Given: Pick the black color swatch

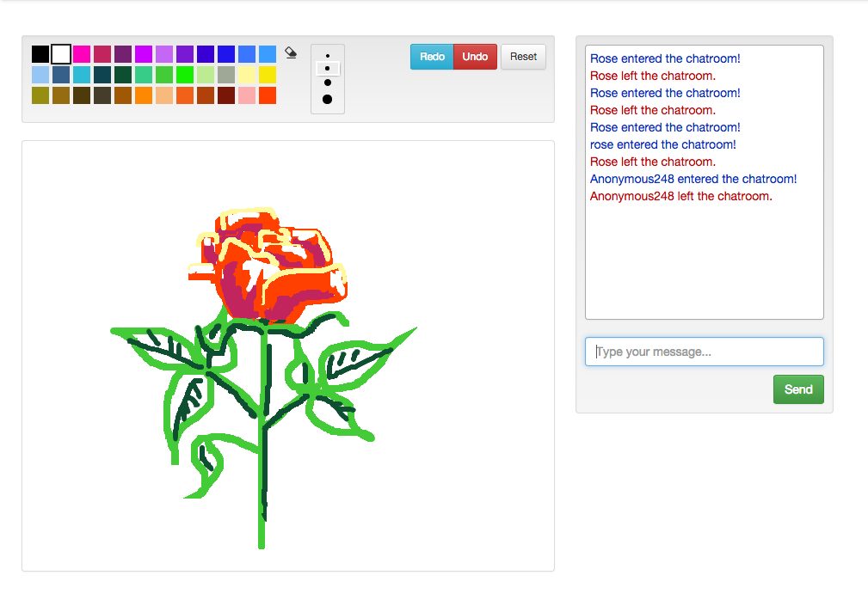Looking at the screenshot, I should point(40,54).
